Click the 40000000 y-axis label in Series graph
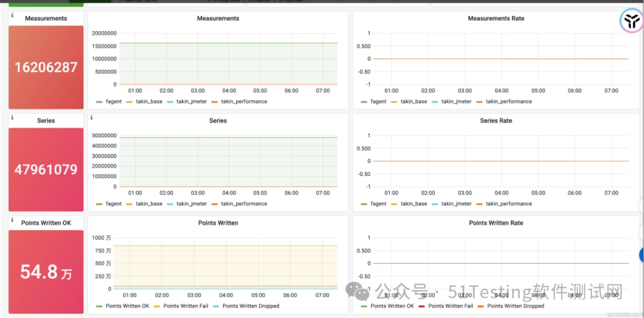Image resolution: width=644 pixels, height=318 pixels. (104, 146)
